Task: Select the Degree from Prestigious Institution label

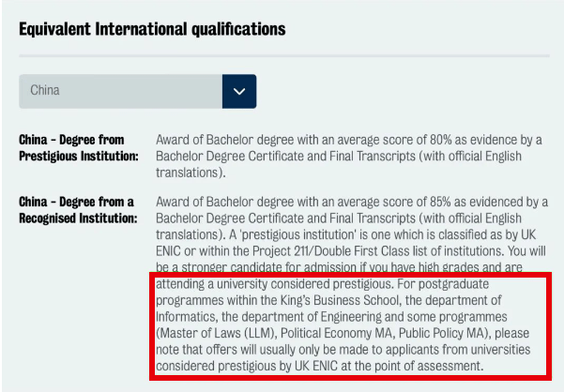Action: pos(77,147)
